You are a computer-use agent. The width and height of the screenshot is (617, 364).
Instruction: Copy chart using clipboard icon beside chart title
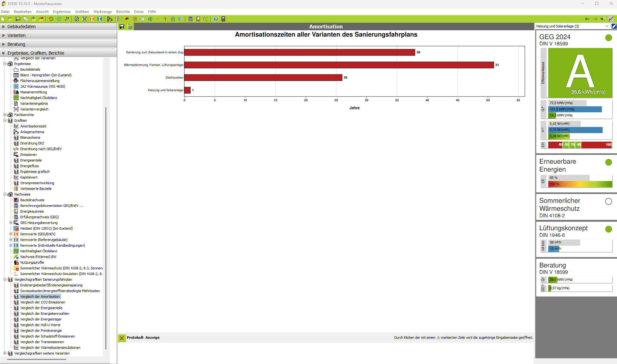coord(130,27)
